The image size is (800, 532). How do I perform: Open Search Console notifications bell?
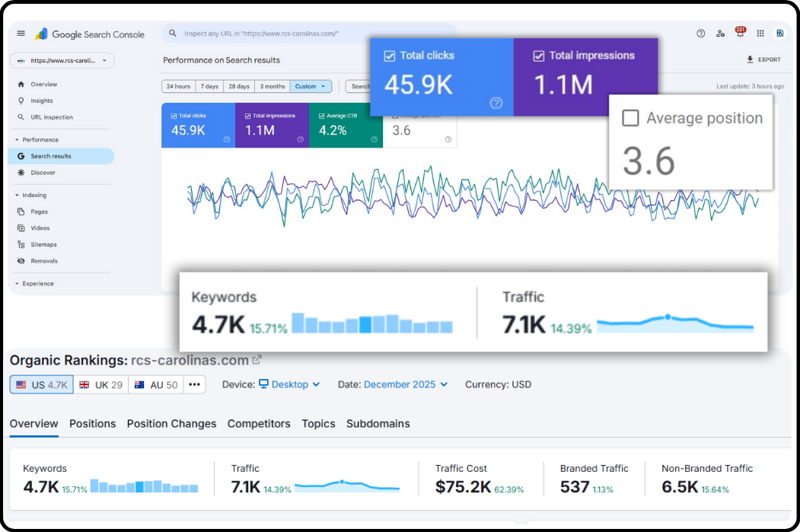point(740,33)
